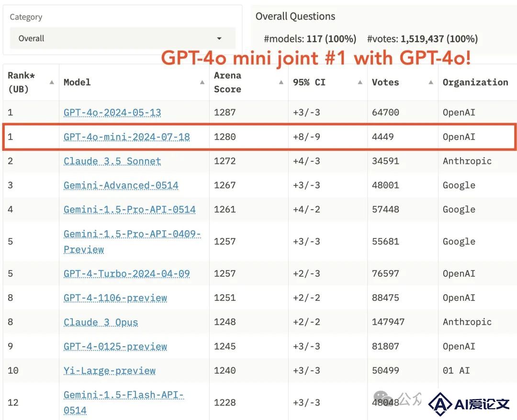Select Arena Score 1280 for GPT-4o-mini

[x=225, y=137]
